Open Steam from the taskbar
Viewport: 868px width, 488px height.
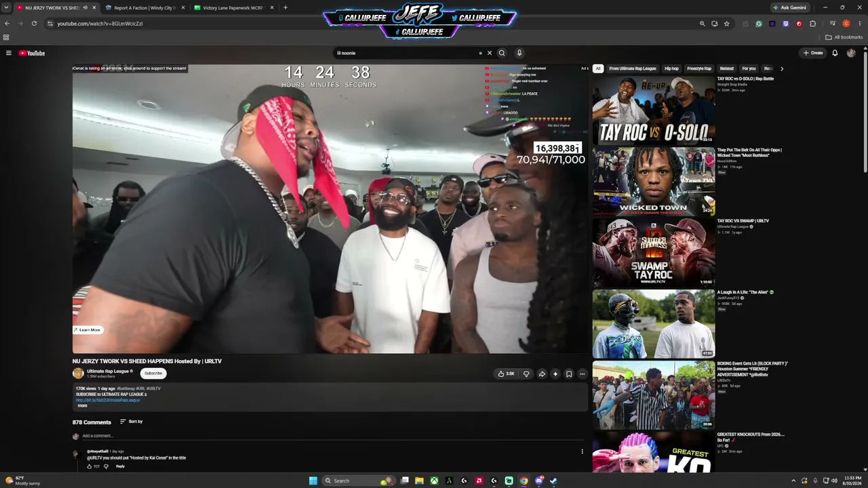click(553, 481)
